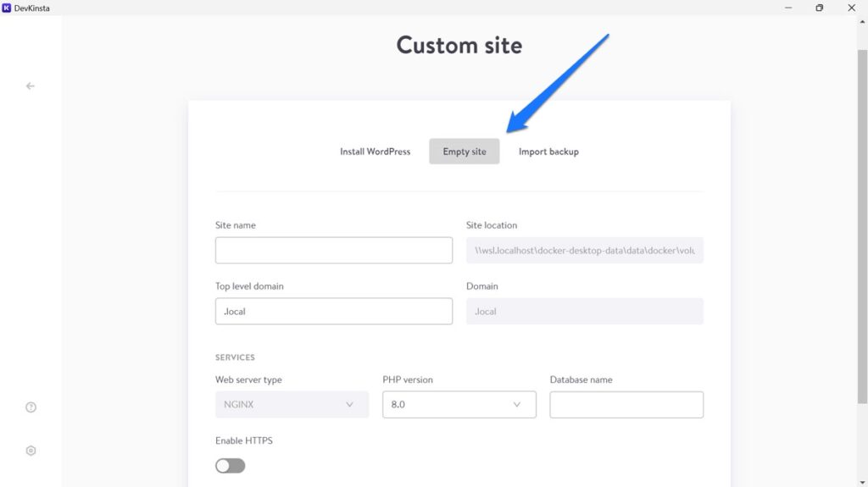
Task: Click the greyed-out Domain field
Action: [585, 312]
